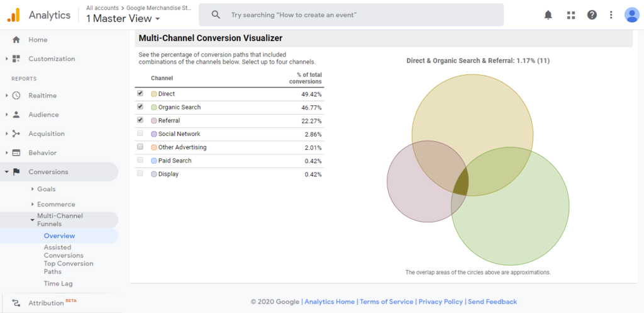Click the user account avatar
This screenshot has height=313, width=644.
631,15
